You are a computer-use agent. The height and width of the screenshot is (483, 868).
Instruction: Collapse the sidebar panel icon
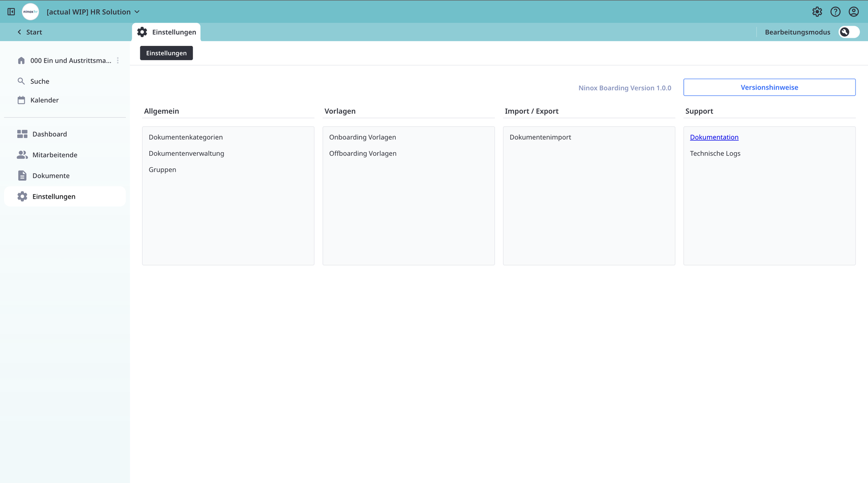(x=11, y=12)
